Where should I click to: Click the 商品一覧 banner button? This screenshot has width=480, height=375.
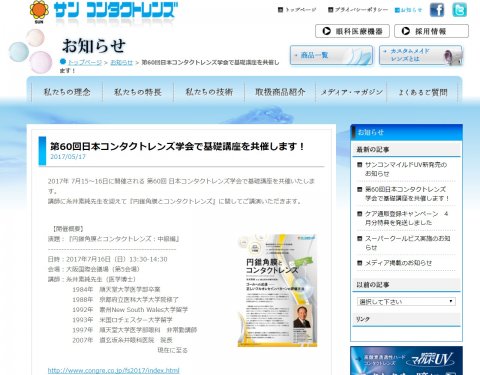(x=331, y=55)
